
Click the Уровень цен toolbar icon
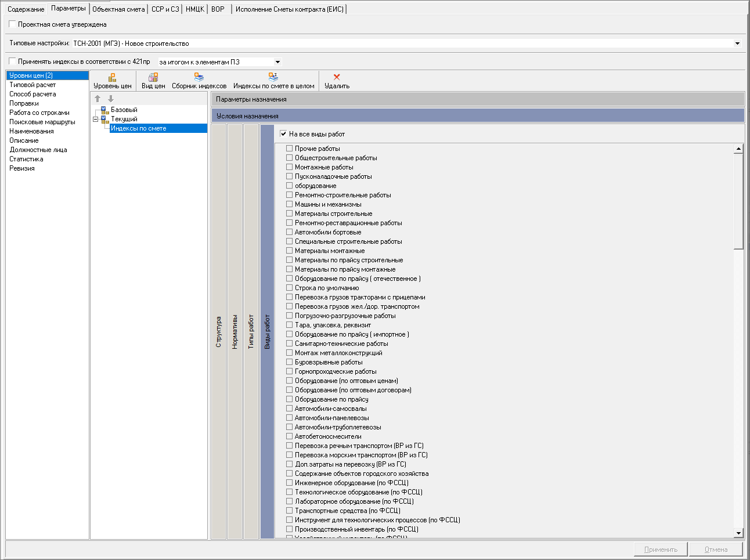pos(113,77)
